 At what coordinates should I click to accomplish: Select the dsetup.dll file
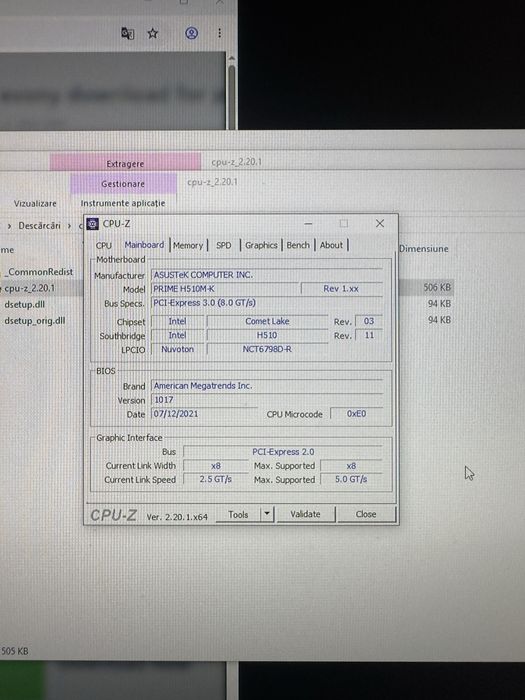click(25, 305)
